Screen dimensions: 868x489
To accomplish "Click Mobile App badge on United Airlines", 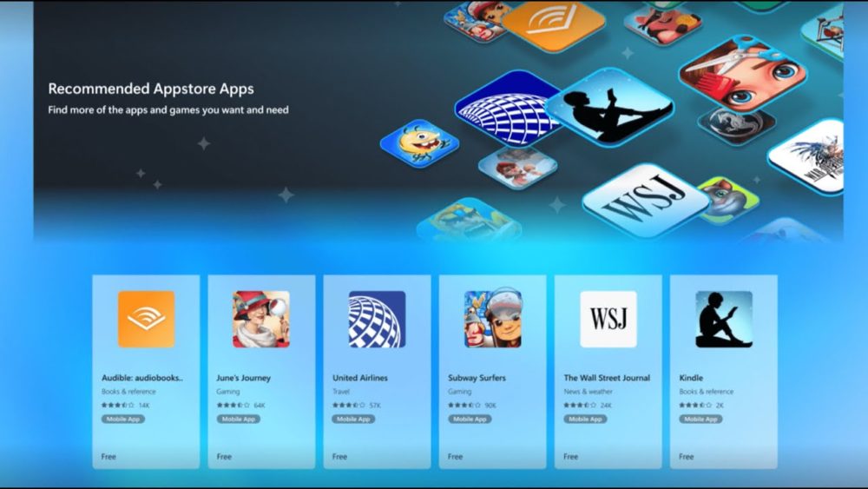I will click(x=354, y=420).
